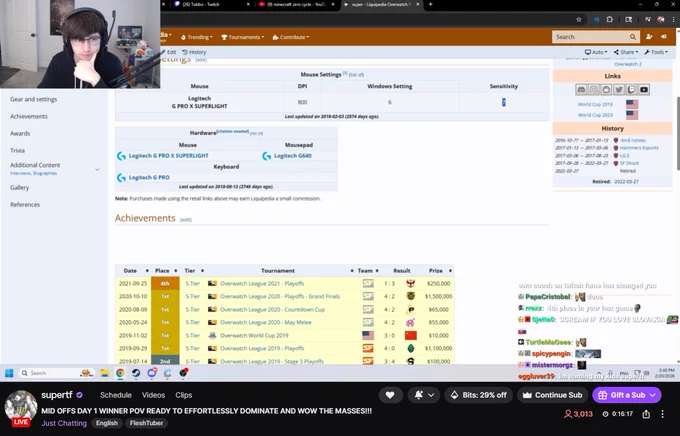Click the Twitch heart follow icon
The height and width of the screenshot is (436, 680).
coord(390,395)
